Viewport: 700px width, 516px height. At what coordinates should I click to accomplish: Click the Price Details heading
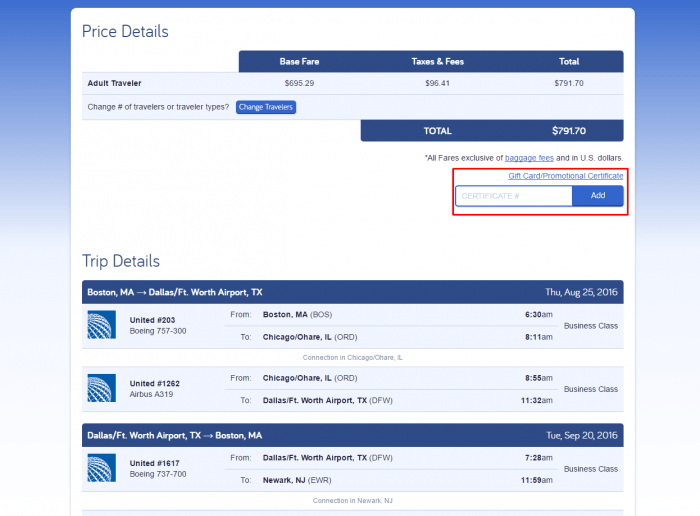tap(125, 31)
